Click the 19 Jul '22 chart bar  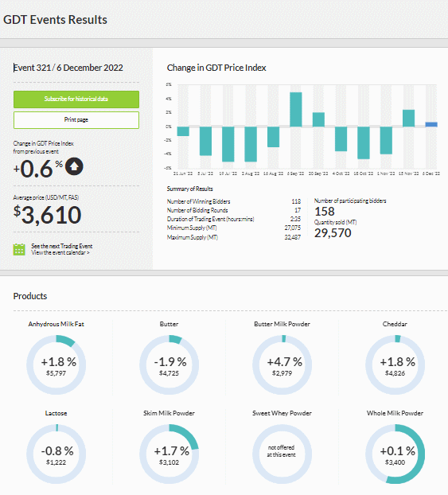[228, 144]
